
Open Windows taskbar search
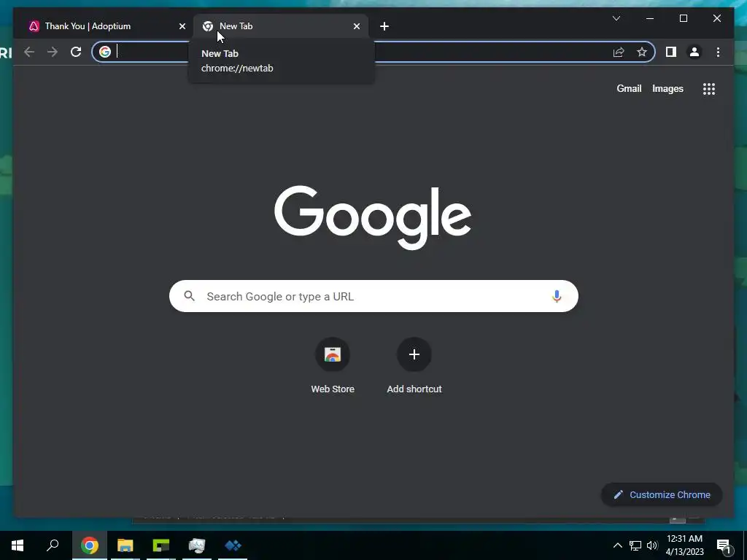pos(53,545)
